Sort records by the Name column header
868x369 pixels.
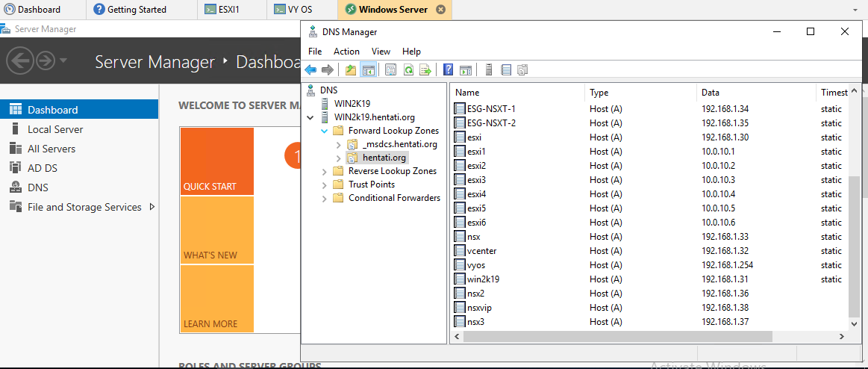tap(517, 93)
